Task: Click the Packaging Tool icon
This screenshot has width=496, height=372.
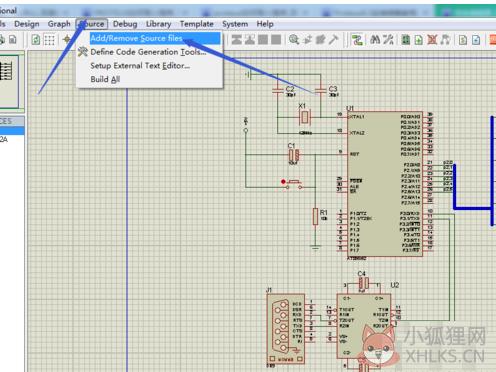Action: click(x=320, y=40)
